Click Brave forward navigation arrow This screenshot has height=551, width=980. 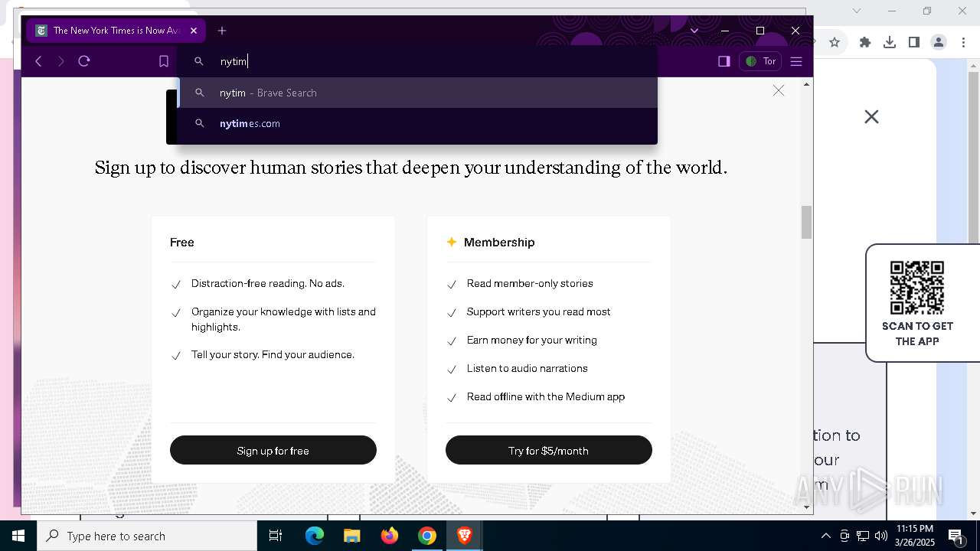pyautogui.click(x=61, y=61)
